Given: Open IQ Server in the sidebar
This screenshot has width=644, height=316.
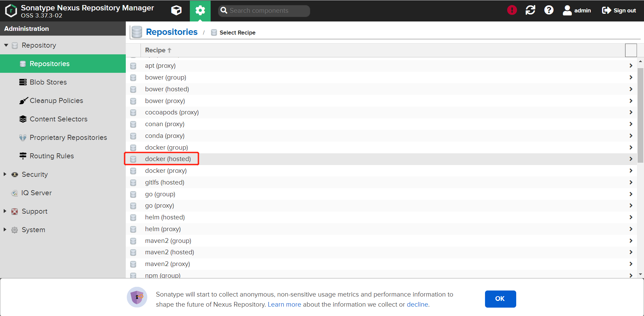Looking at the screenshot, I should tap(63, 193).
